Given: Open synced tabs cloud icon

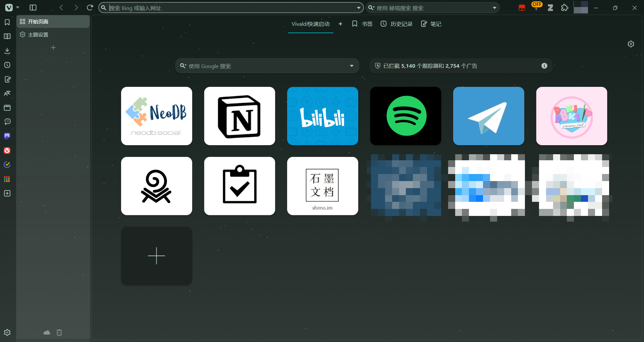Looking at the screenshot, I should 47,333.
